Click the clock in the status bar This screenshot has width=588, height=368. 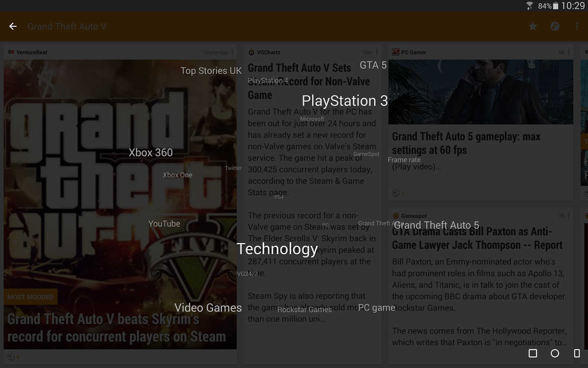573,6
